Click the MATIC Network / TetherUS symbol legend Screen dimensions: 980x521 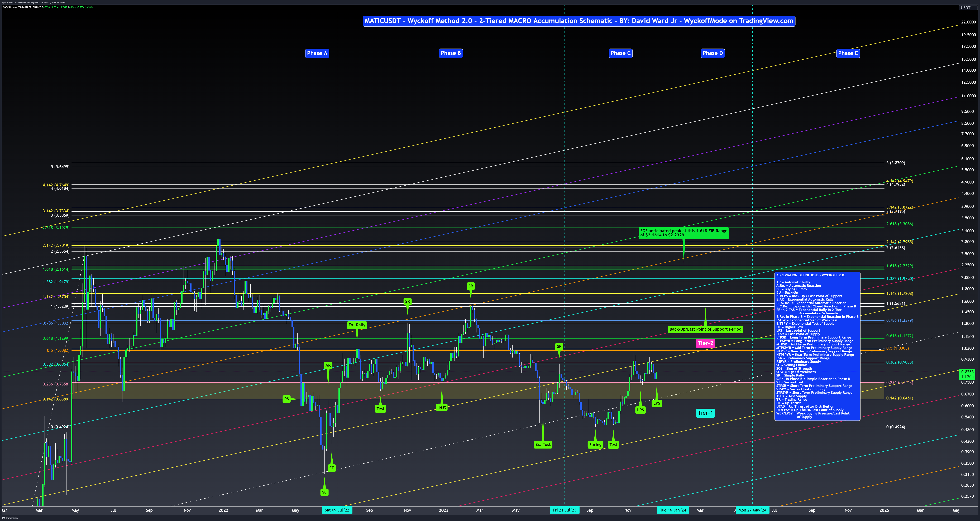(22, 7)
